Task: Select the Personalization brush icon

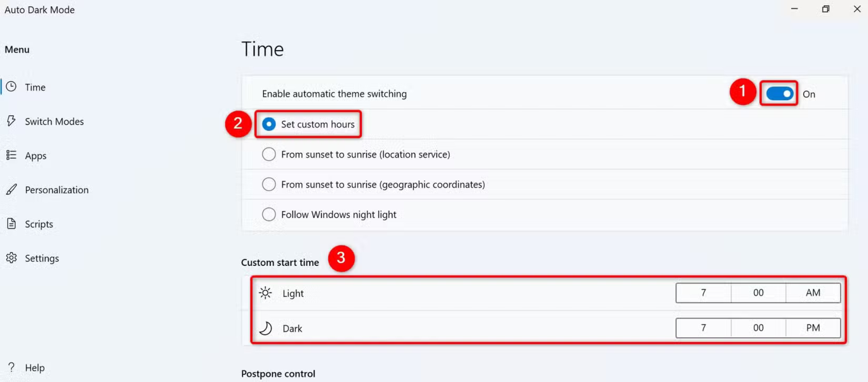Action: 11,189
